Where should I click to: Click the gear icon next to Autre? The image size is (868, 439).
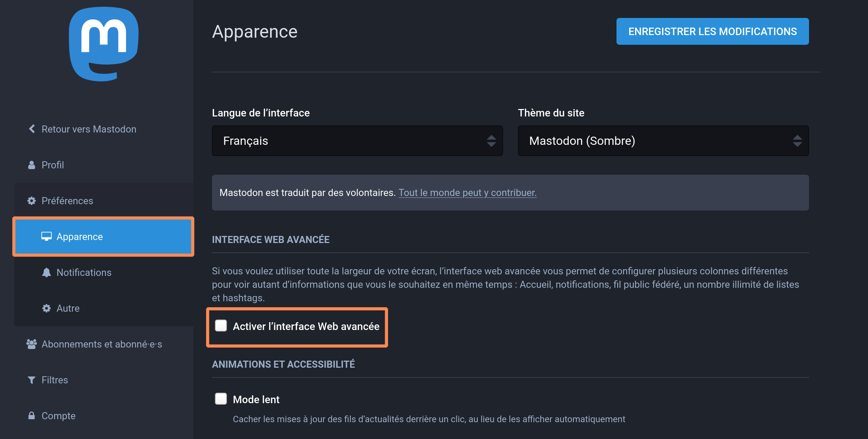(x=46, y=308)
